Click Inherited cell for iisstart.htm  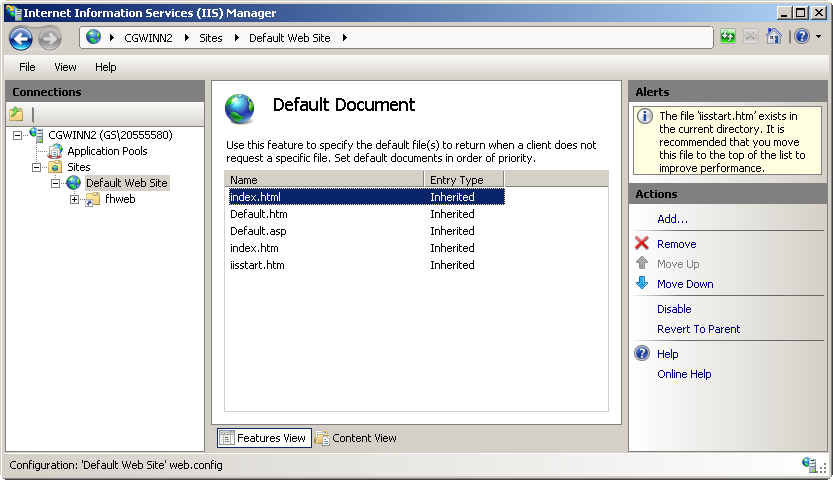[x=452, y=265]
